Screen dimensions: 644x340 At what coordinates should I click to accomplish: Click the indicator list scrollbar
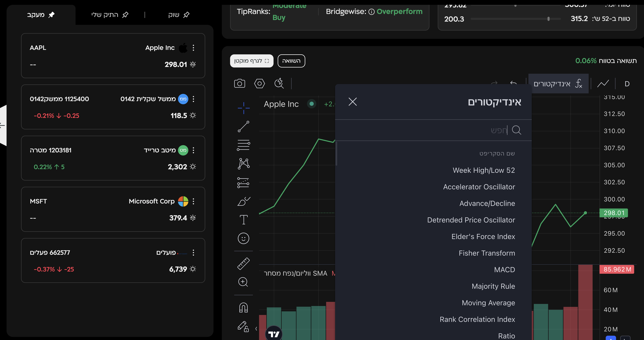pos(336,153)
